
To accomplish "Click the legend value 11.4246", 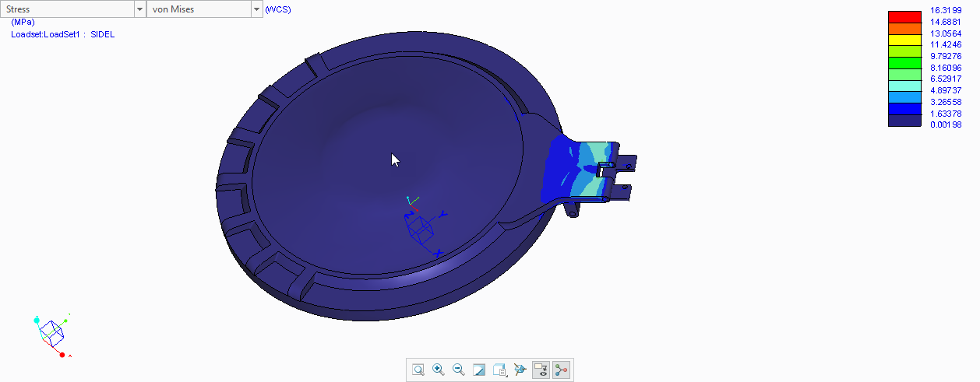I will tap(945, 44).
